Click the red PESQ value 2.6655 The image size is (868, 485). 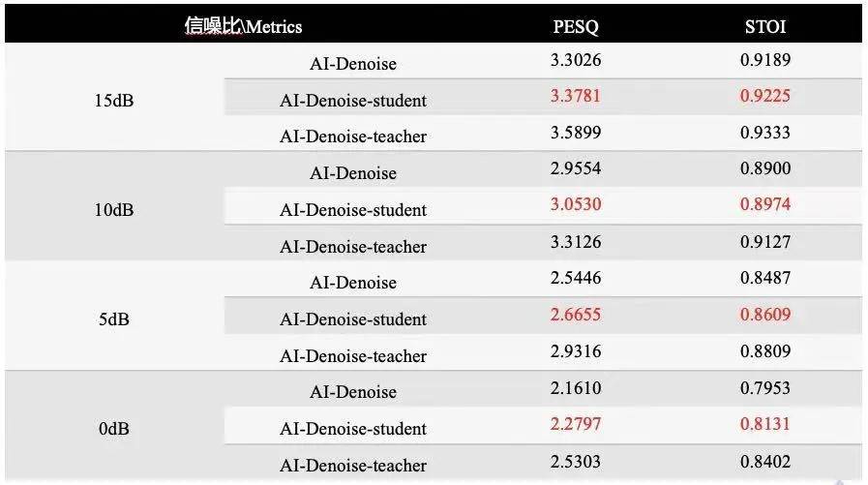(576, 315)
